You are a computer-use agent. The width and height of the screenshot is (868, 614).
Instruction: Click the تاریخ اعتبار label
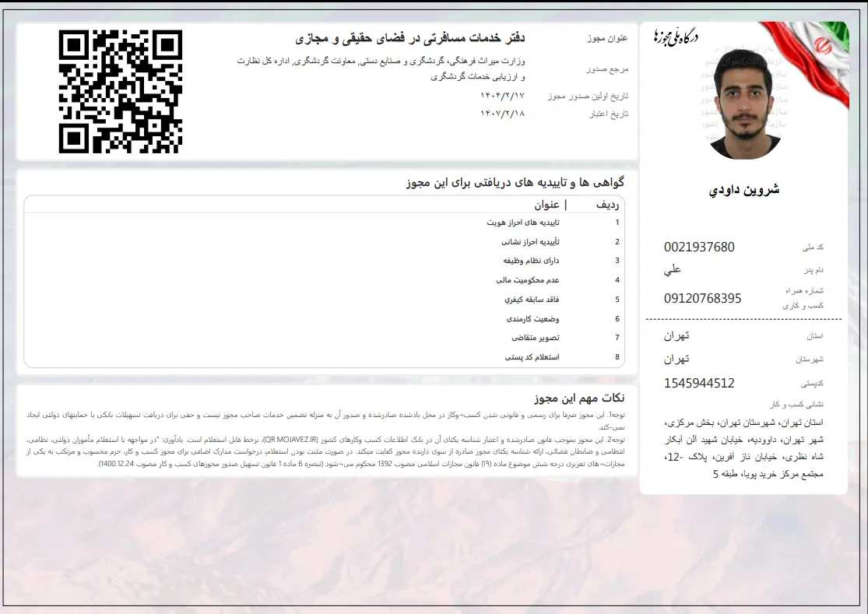click(609, 114)
